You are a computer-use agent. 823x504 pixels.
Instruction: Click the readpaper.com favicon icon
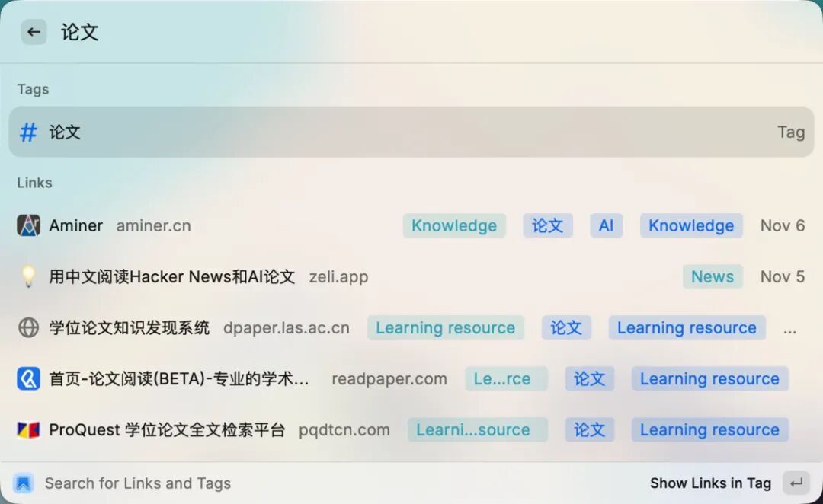(x=28, y=378)
